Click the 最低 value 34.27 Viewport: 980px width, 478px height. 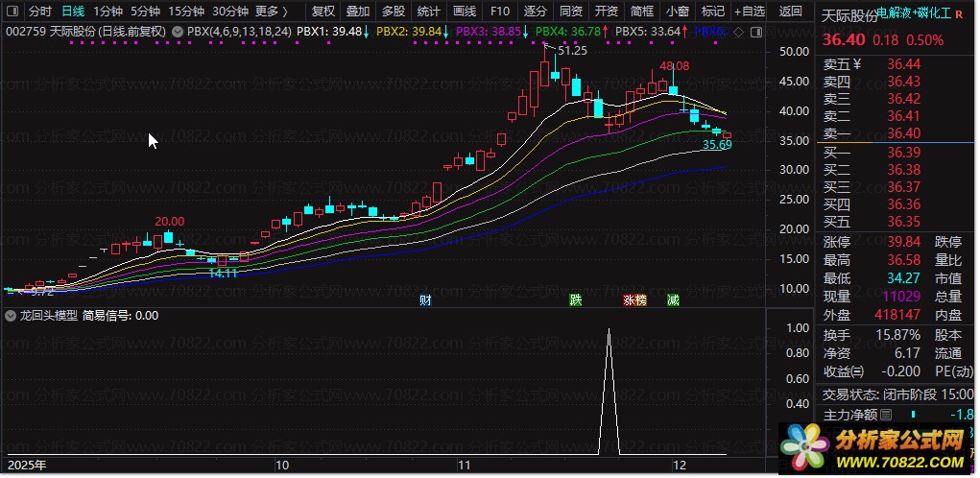point(904,278)
